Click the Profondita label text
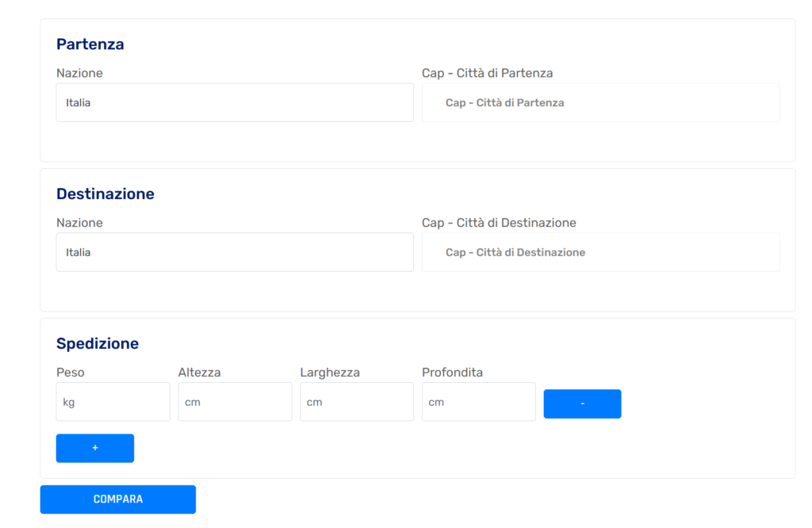 coord(452,373)
